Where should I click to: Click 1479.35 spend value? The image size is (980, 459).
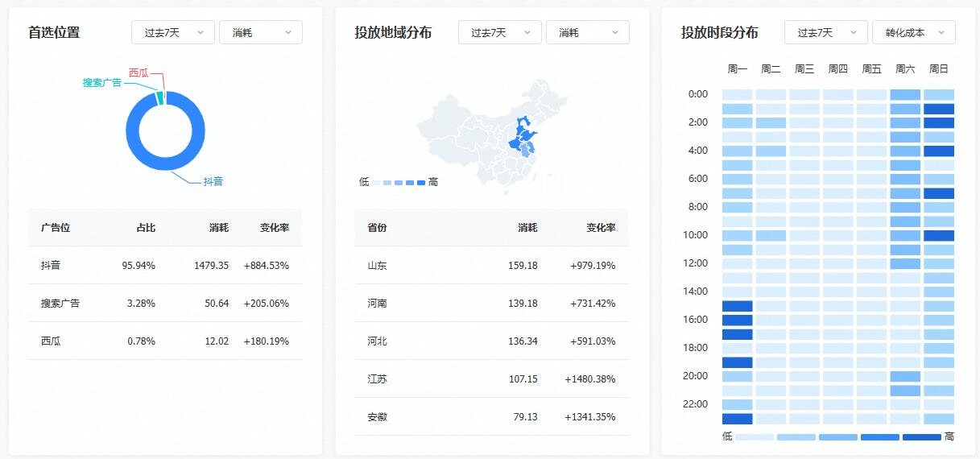coord(212,265)
